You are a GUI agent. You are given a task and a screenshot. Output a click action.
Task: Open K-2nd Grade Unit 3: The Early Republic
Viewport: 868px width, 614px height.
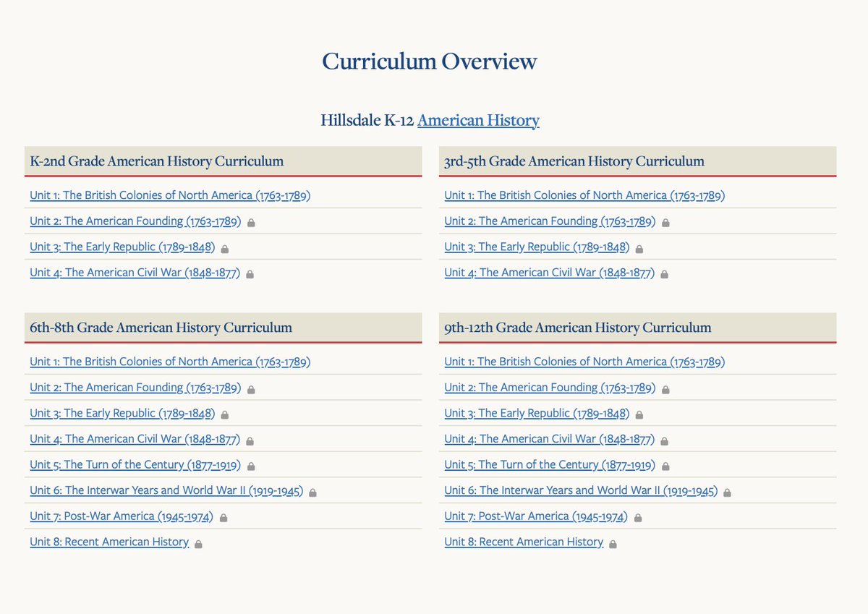[122, 247]
